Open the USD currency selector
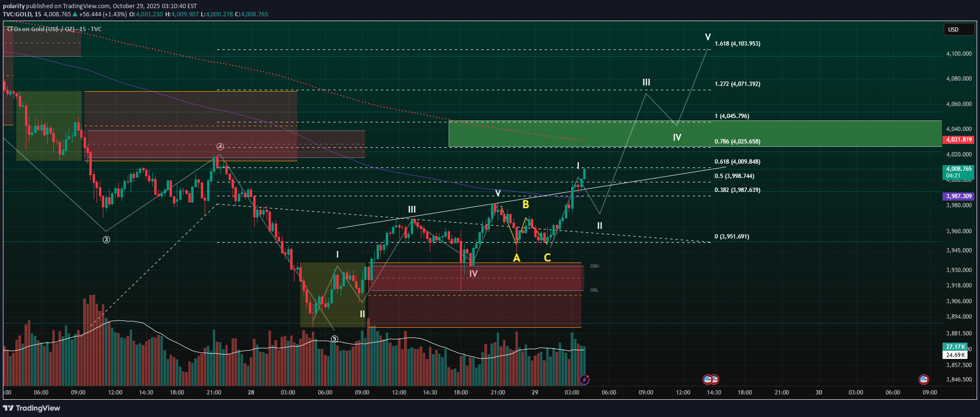 pos(958,30)
